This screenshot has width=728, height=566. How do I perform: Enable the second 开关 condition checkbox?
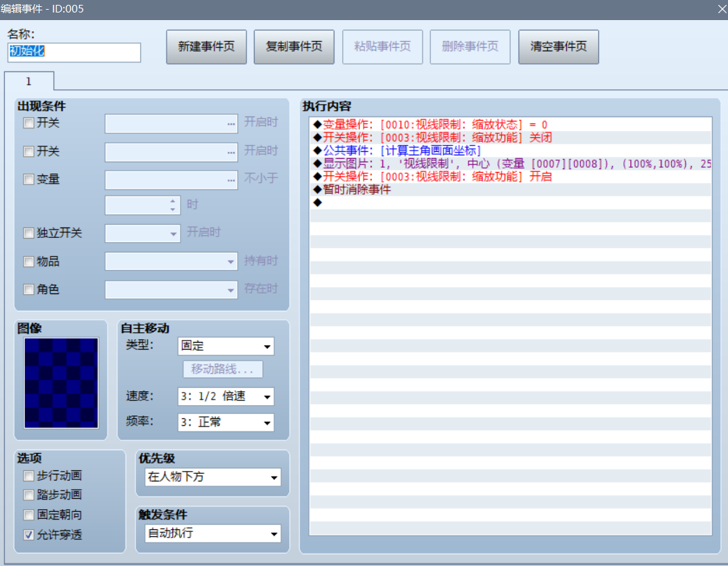28,151
